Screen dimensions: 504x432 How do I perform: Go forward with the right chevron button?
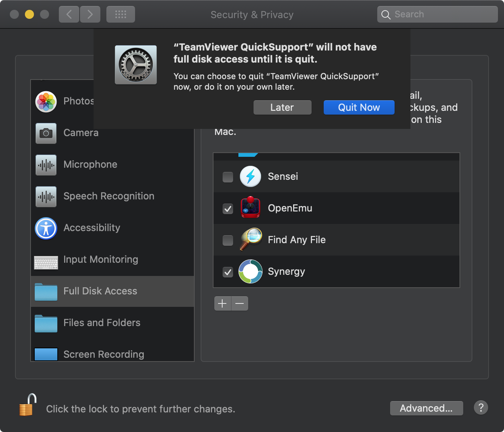point(90,14)
